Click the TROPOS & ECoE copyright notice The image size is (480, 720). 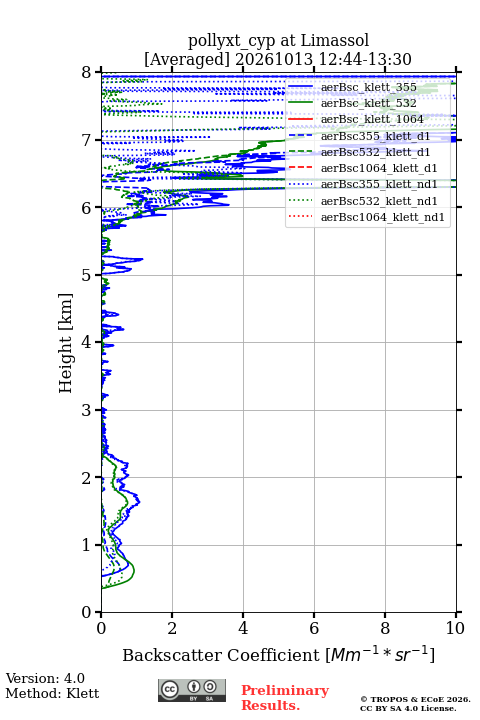click(x=415, y=703)
